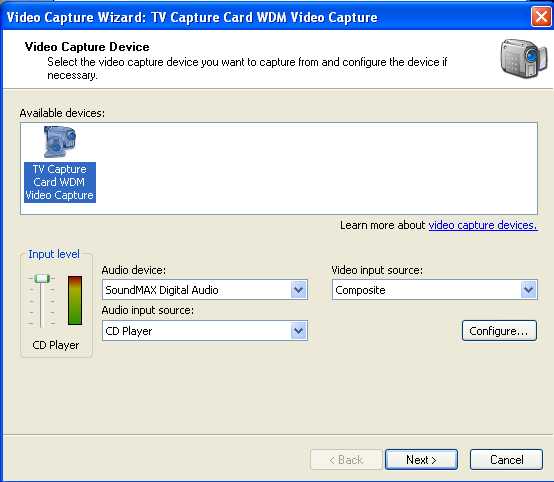Click the Input level slider thumb
The height and width of the screenshot is (482, 554).
pos(42,278)
